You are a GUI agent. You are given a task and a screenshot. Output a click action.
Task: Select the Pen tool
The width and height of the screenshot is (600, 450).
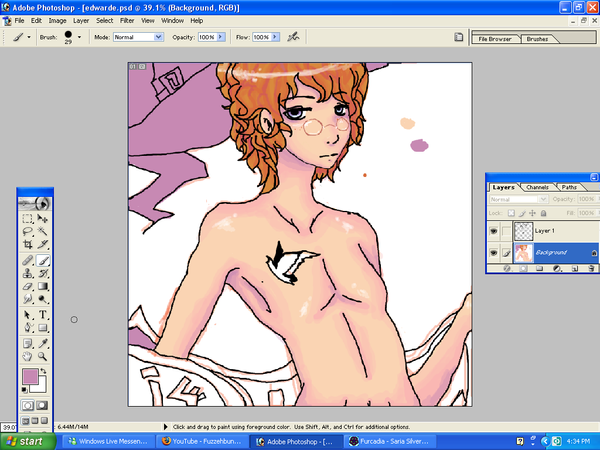click(28, 328)
